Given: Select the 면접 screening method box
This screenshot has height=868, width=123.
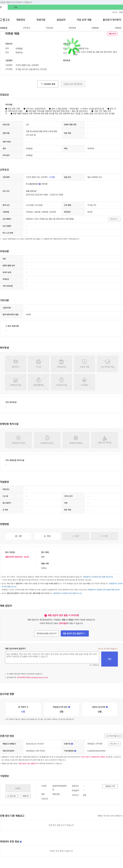Looking at the screenshot, I should [x=47, y=536].
